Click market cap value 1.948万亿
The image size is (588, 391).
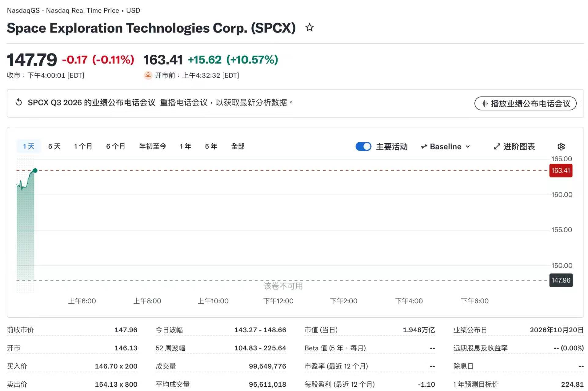point(419,330)
